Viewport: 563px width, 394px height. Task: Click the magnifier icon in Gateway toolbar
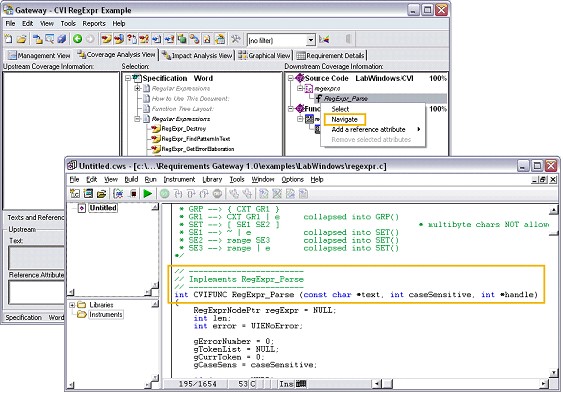(x=50, y=39)
